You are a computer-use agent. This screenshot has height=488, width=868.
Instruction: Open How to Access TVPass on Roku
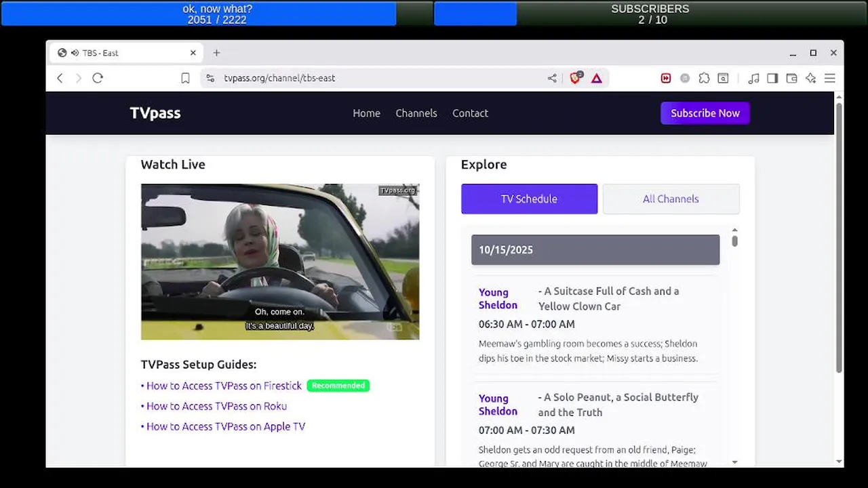tap(216, 406)
